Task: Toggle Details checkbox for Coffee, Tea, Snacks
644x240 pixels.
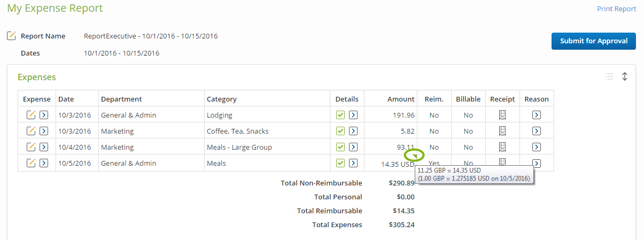Action: point(340,131)
